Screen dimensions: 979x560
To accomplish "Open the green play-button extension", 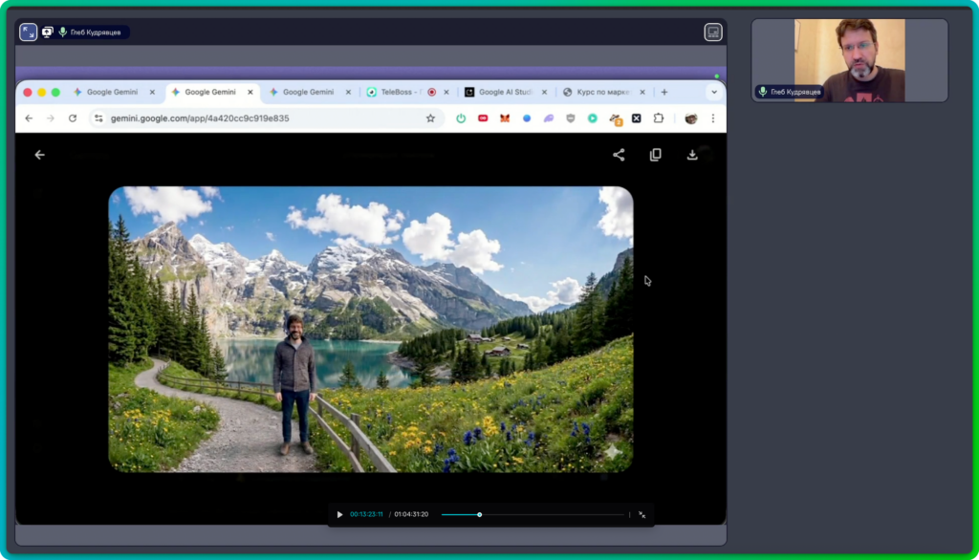I will pos(592,118).
